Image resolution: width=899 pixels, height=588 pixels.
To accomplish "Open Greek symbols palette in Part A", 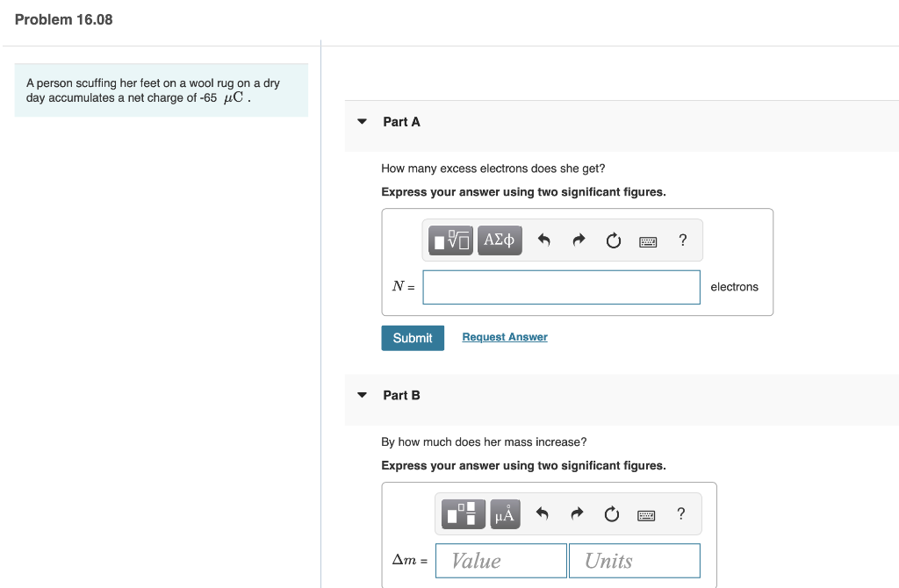I will click(x=500, y=240).
